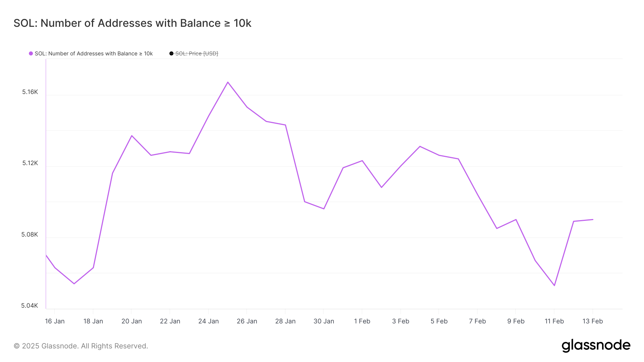
Task: Click the black SOL Price legend dot
Action: point(171,54)
